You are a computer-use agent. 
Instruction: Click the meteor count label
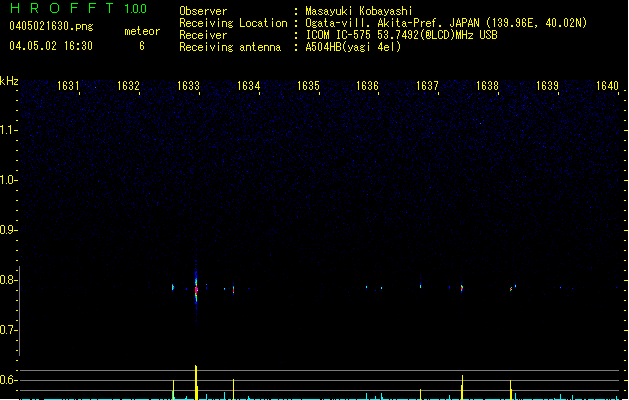pos(142,31)
